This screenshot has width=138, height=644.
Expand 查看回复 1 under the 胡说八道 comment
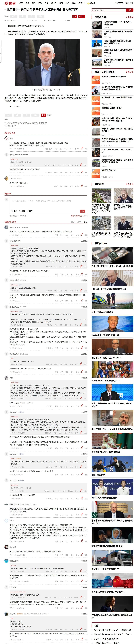[49, 173]
